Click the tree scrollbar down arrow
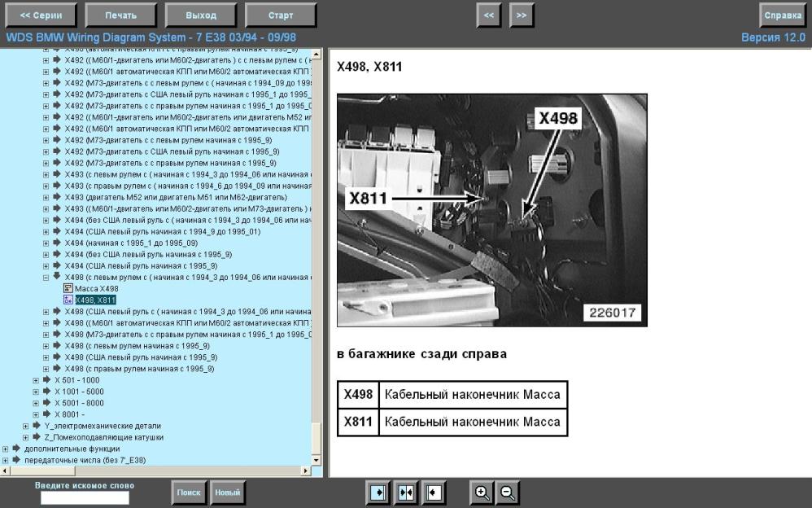Image resolution: width=812 pixels, height=508 pixels. [x=317, y=460]
